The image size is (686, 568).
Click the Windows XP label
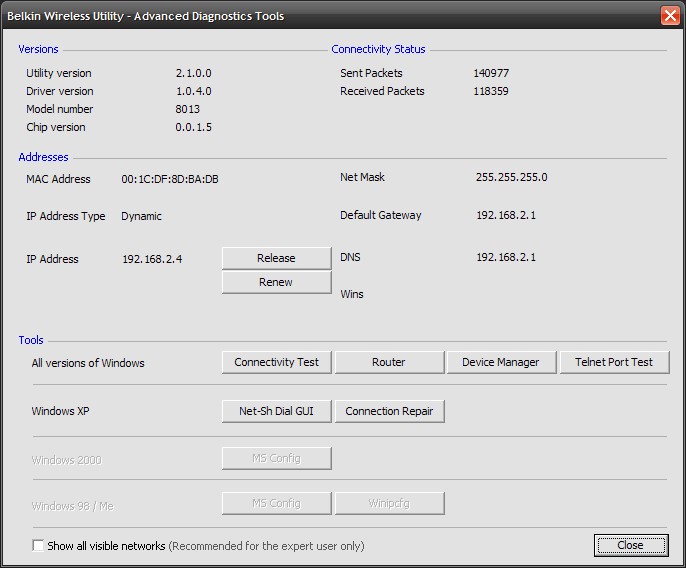pos(60,411)
